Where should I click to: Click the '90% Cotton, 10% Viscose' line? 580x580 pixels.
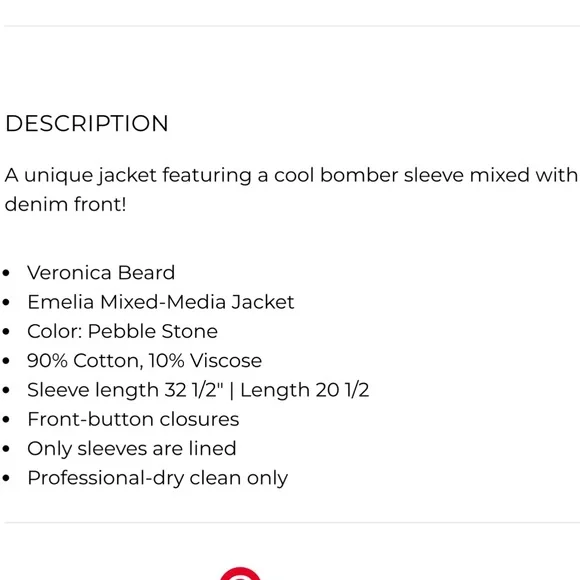(x=145, y=360)
